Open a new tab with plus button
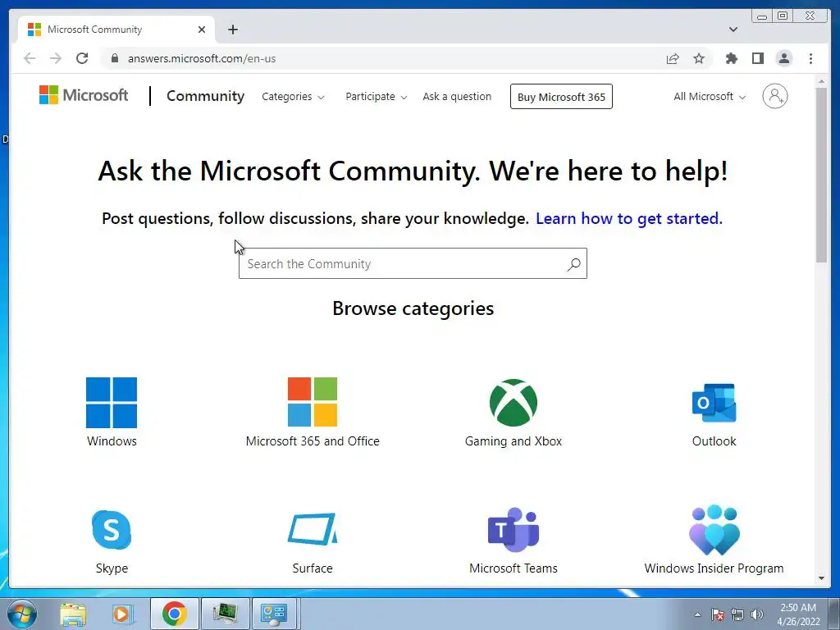Viewport: 840px width, 630px height. (x=232, y=30)
